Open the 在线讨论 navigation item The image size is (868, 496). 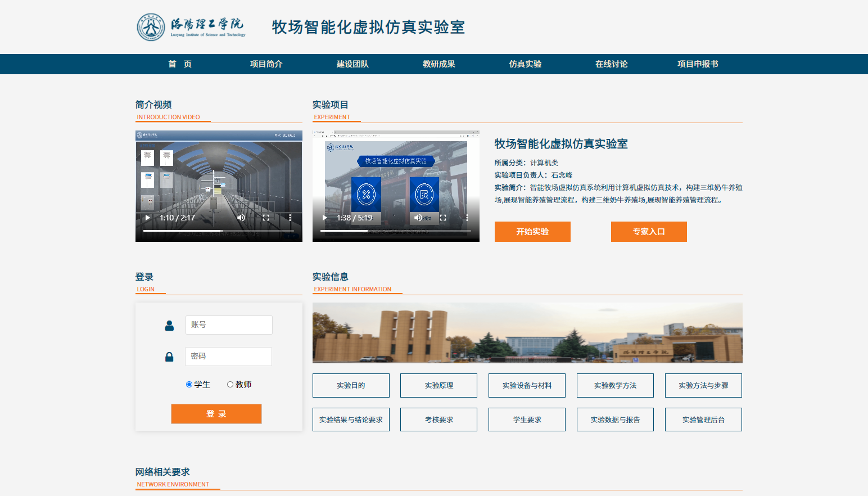(x=611, y=64)
